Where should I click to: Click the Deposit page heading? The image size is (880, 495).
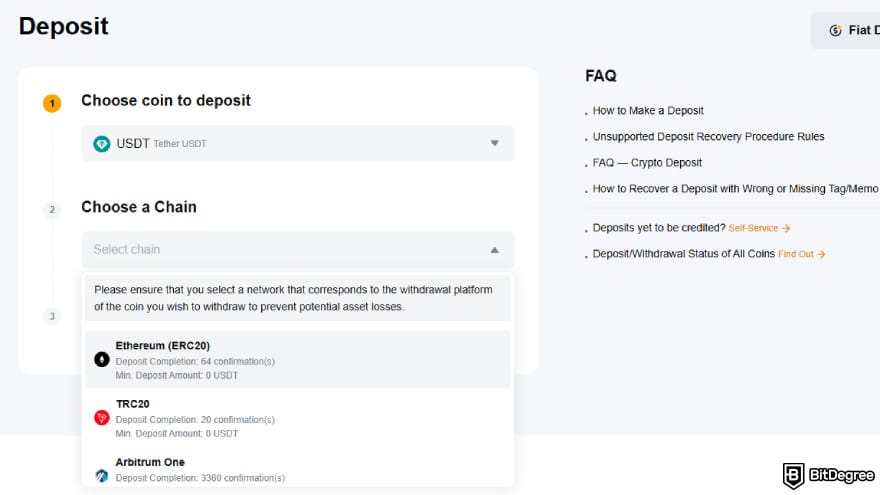(x=63, y=26)
